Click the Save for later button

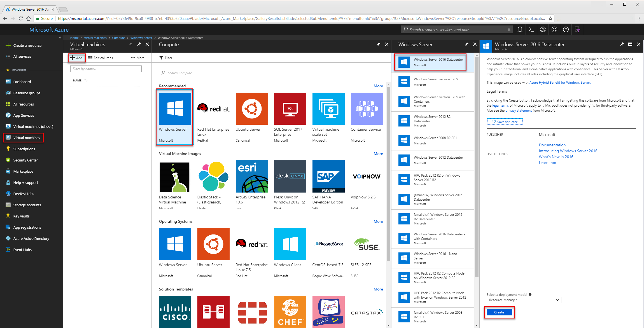tap(505, 122)
